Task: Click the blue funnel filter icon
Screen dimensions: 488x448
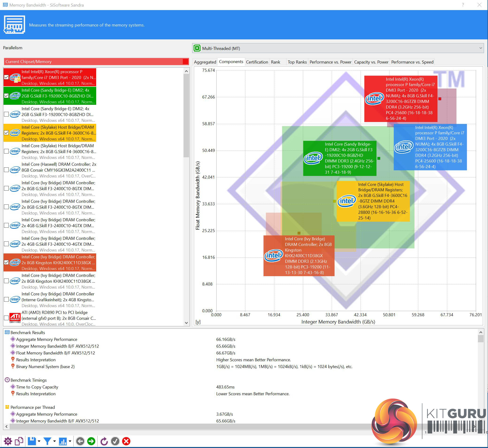Action: 47,441
